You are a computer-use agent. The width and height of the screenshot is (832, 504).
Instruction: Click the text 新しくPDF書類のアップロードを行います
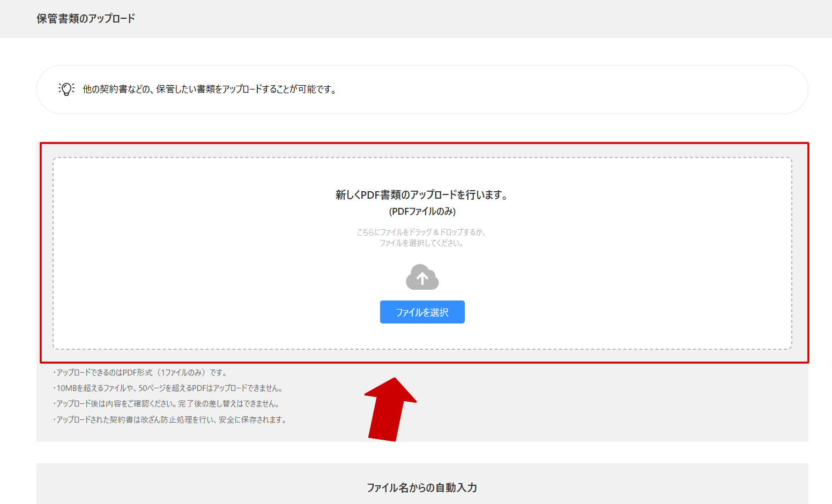(x=422, y=195)
